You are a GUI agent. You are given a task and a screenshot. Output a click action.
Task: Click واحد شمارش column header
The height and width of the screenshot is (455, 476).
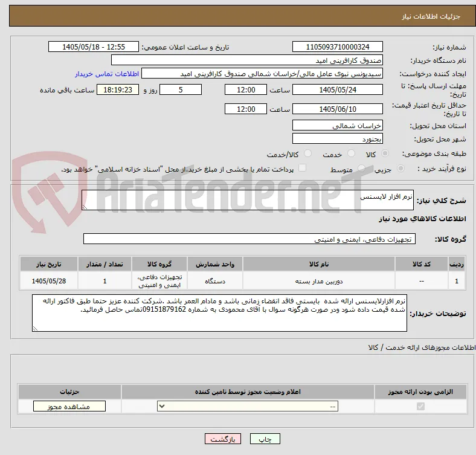click(x=215, y=264)
